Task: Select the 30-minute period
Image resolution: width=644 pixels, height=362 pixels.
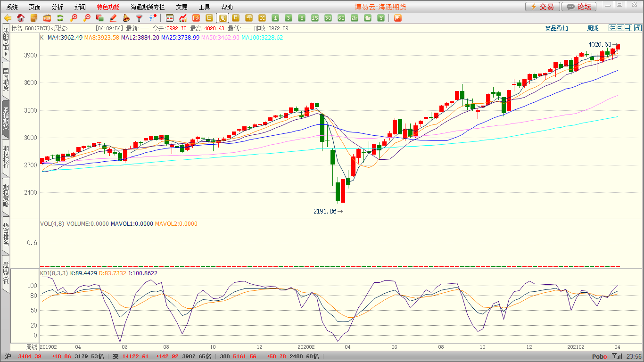Action: pos(328,18)
